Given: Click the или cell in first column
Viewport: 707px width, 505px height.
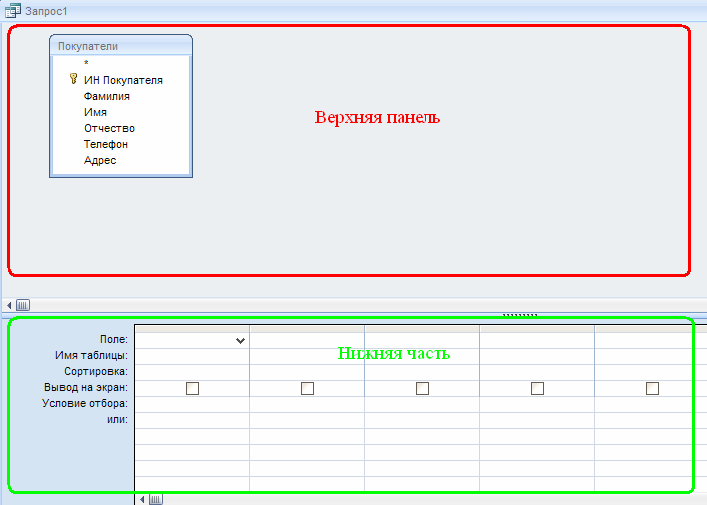Looking at the screenshot, I should coord(192,420).
